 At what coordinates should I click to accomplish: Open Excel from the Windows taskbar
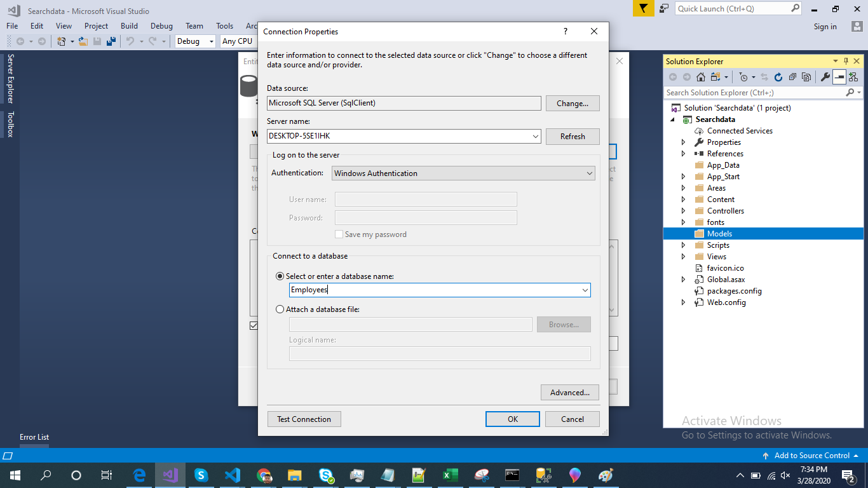pos(450,475)
